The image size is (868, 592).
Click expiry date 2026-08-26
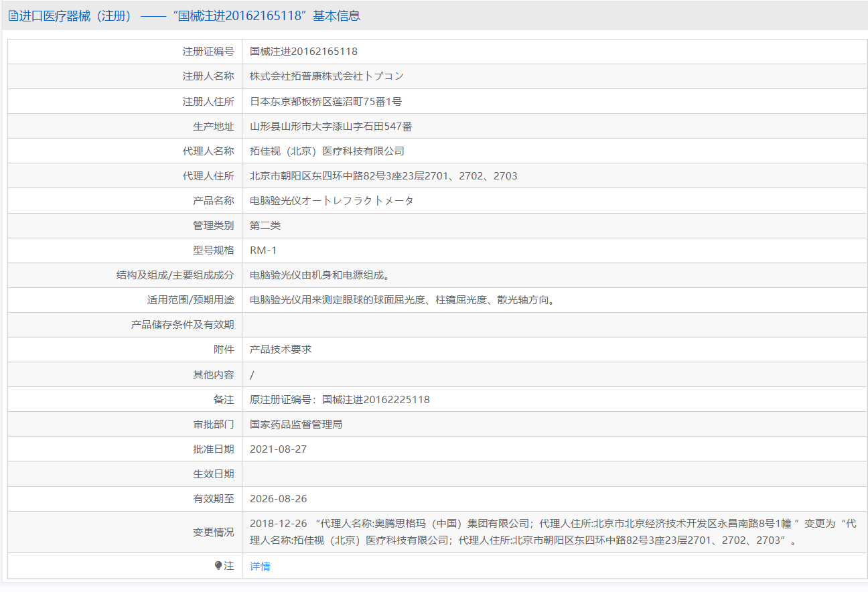[278, 499]
